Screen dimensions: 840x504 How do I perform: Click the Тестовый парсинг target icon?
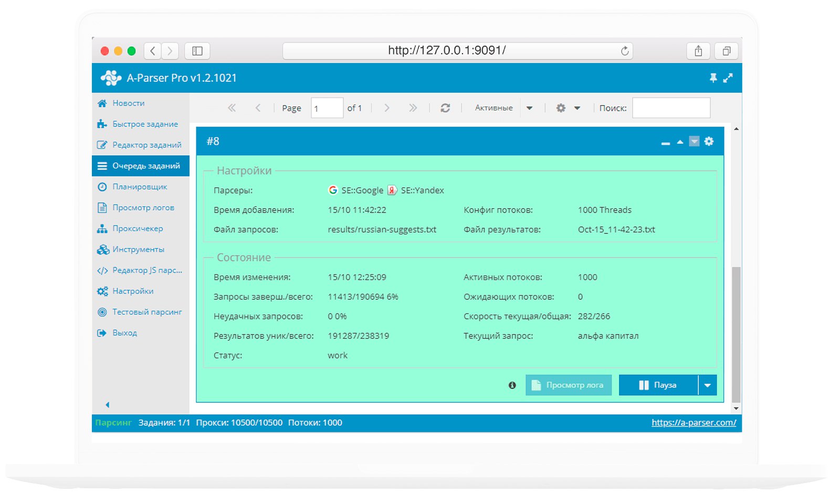[x=102, y=312]
